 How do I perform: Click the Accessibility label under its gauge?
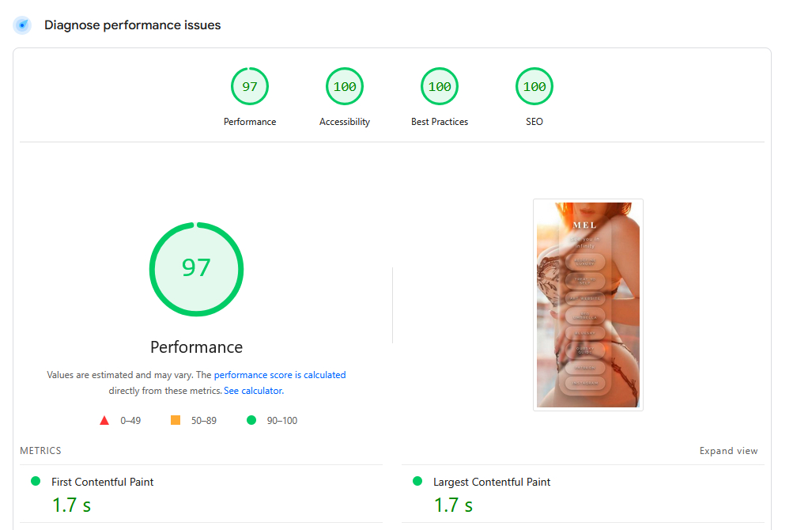[345, 122]
